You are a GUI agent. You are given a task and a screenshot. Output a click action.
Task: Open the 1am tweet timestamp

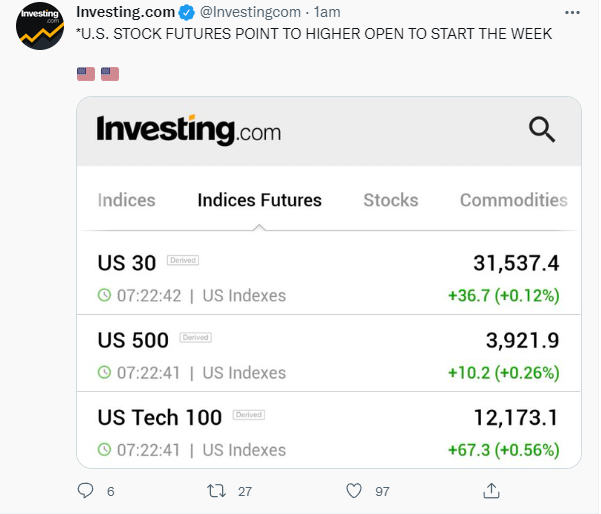click(x=327, y=12)
